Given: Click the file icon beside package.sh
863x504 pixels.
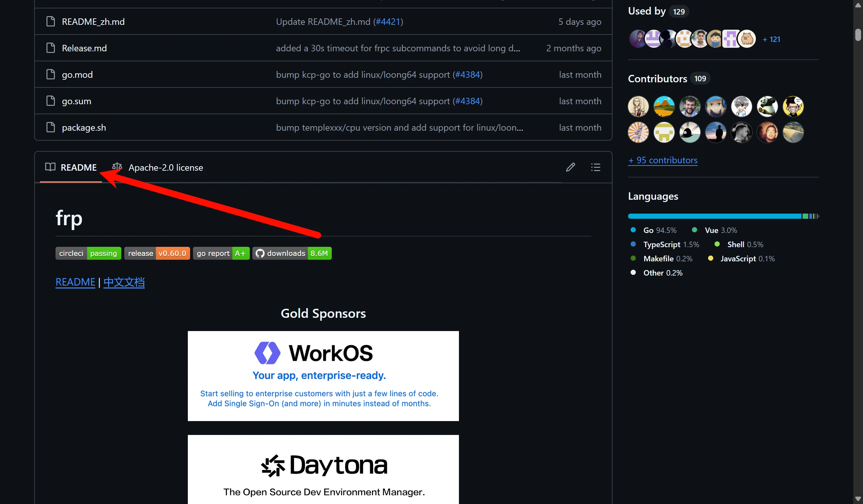Looking at the screenshot, I should (x=51, y=127).
